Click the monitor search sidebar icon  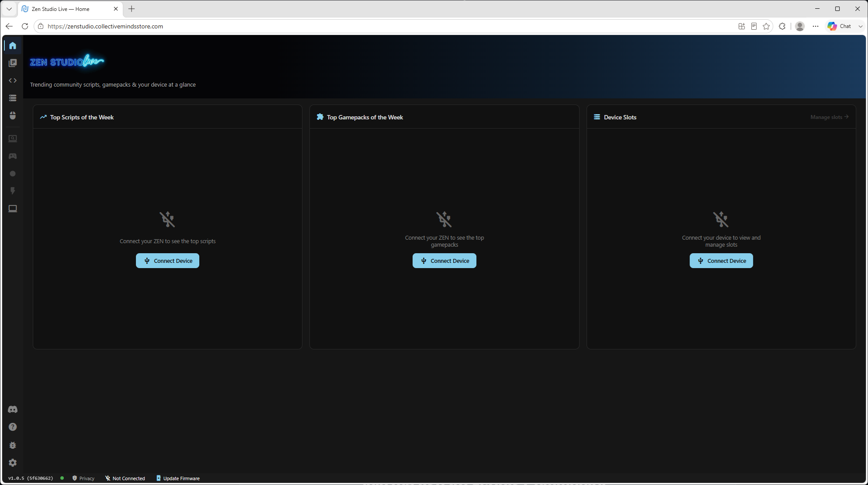(13, 139)
